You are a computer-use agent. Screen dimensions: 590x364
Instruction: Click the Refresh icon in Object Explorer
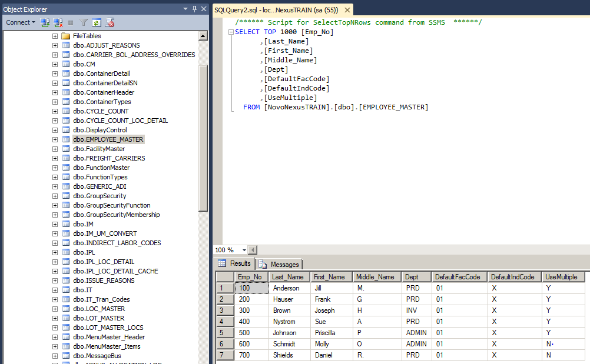tap(97, 22)
